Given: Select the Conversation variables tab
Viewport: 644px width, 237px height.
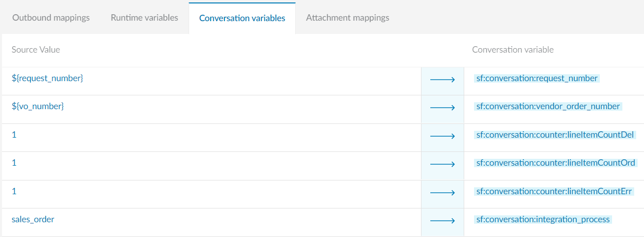Looking at the screenshot, I should pos(242,18).
